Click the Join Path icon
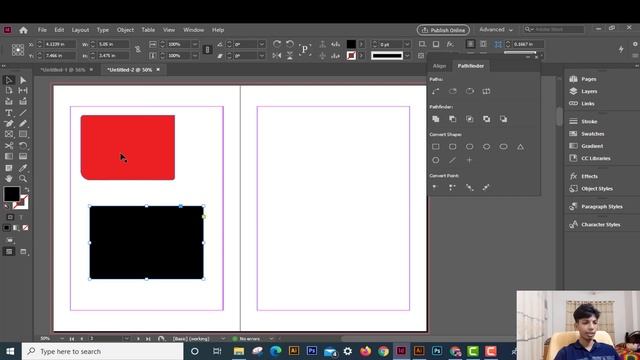This screenshot has width=640, height=360. coord(436,91)
